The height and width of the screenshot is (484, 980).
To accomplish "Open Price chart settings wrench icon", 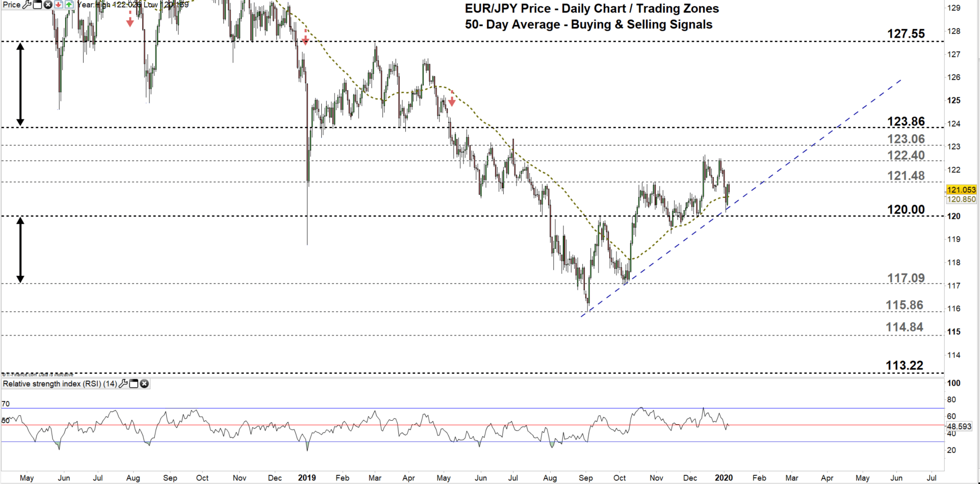I will tap(27, 5).
